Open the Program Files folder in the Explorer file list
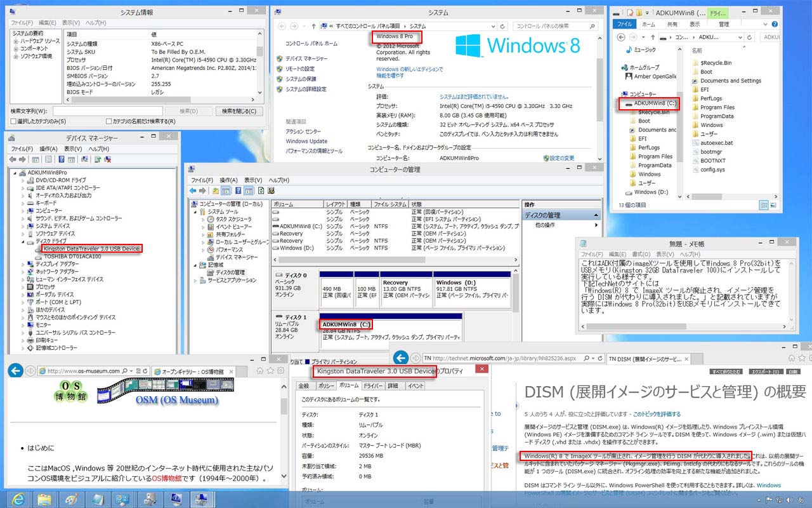This screenshot has width=812, height=508. tap(717, 107)
